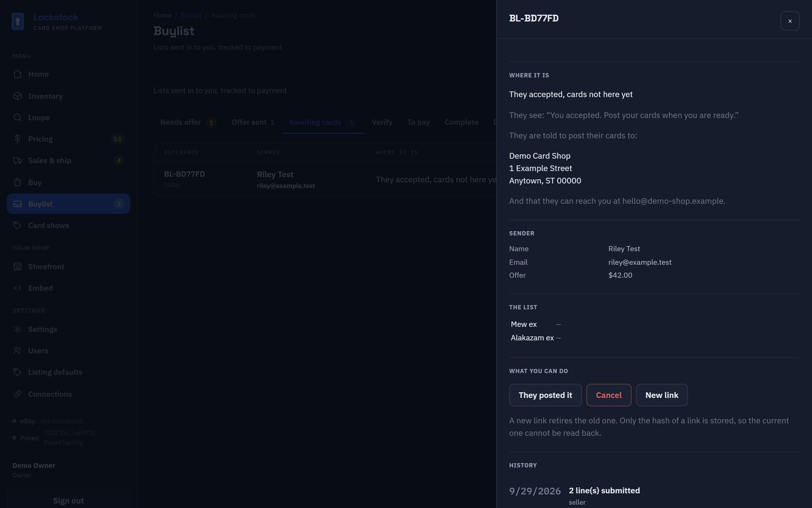Viewport: 812px width, 508px height.
Task: Click the Storefront shop icon
Action: tap(17, 267)
